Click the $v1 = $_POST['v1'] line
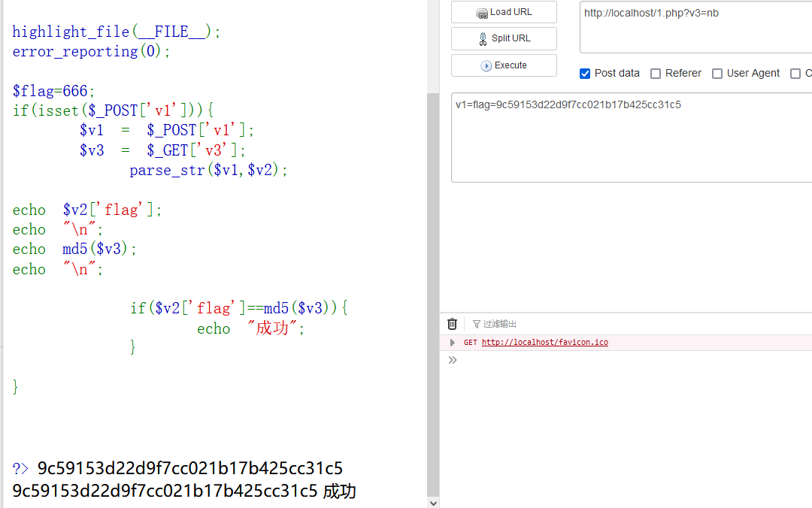Viewport: 812px width, 508px height. (167, 130)
